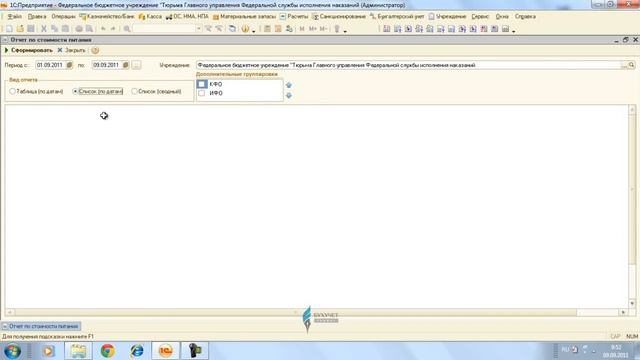The image size is (640, 360).
Task: Click the Copy toolbar icon
Action: point(54,29)
